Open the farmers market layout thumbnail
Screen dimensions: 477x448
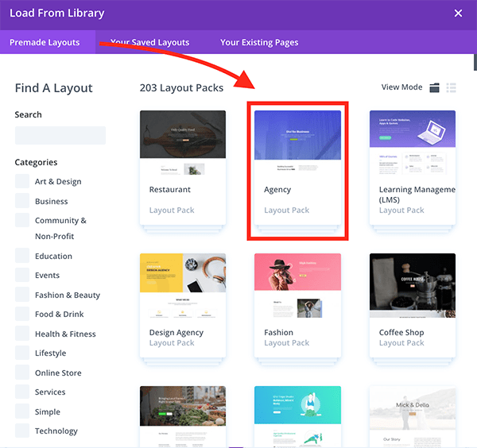[183, 416]
